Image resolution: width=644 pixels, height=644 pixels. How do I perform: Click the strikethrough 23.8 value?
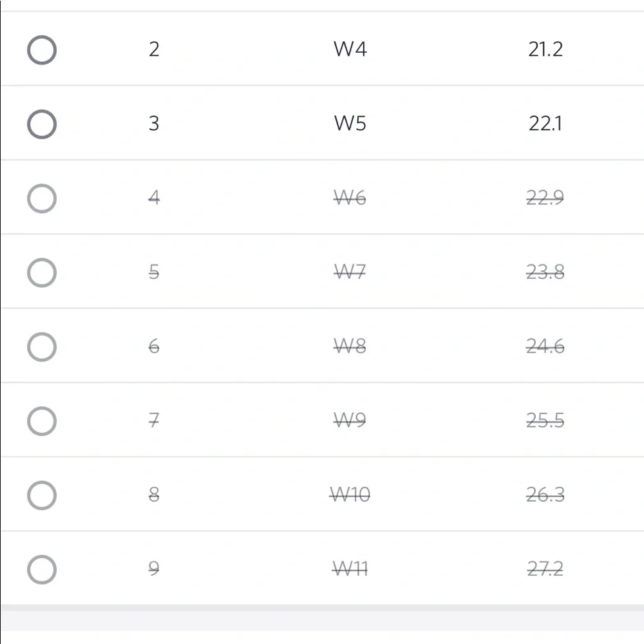pyautogui.click(x=545, y=272)
